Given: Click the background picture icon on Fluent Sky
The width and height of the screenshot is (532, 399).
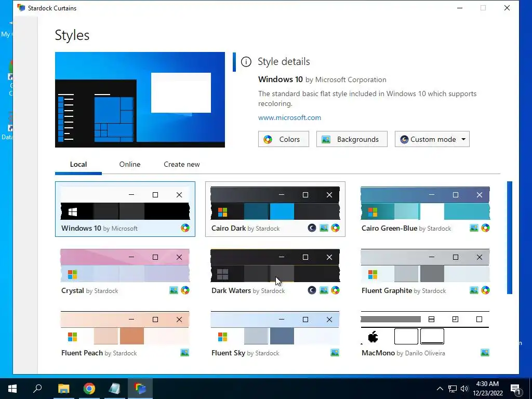Looking at the screenshot, I should tap(335, 353).
